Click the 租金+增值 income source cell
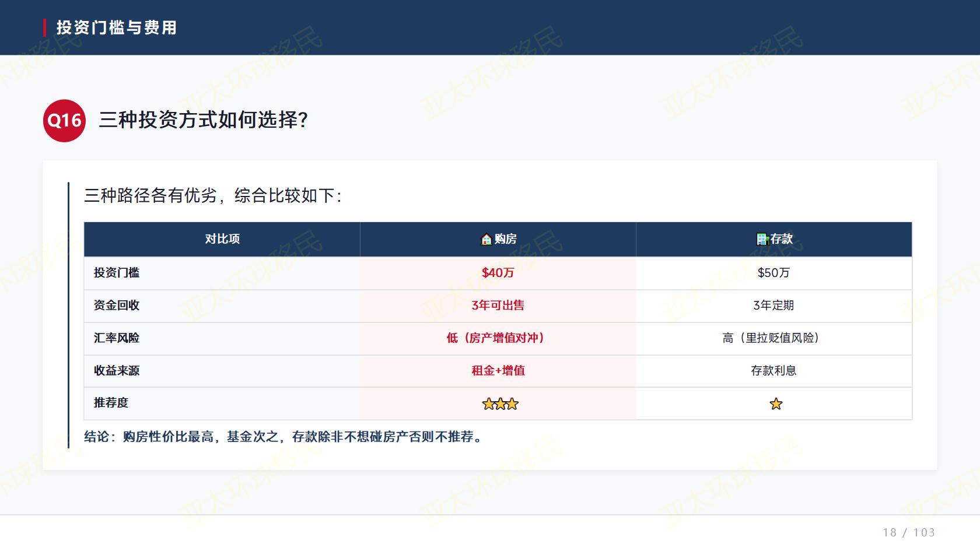 [x=498, y=371]
